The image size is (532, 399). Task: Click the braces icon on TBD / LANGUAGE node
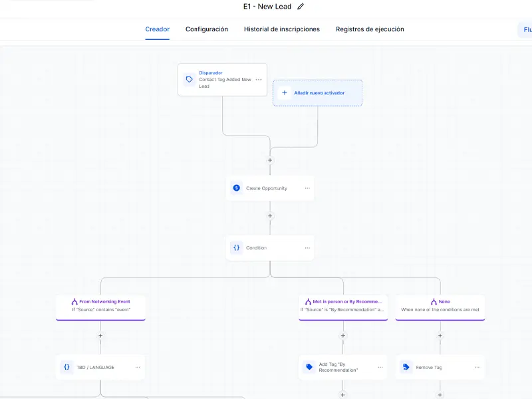coord(66,366)
